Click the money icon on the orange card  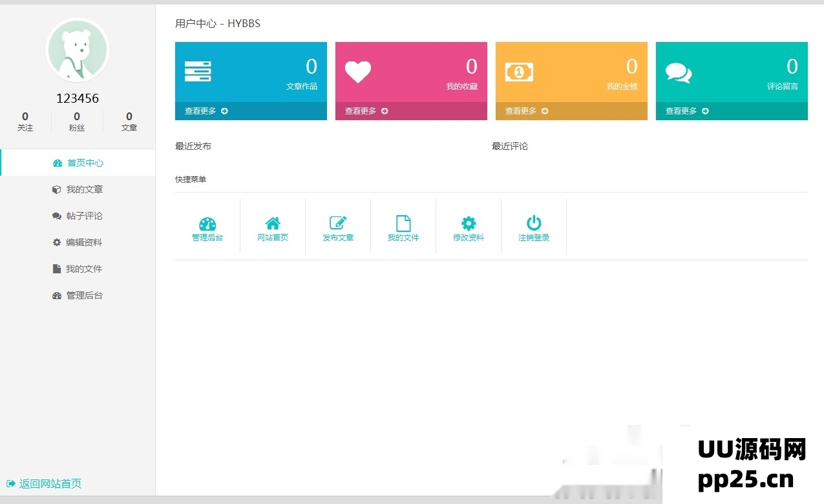tap(518, 71)
